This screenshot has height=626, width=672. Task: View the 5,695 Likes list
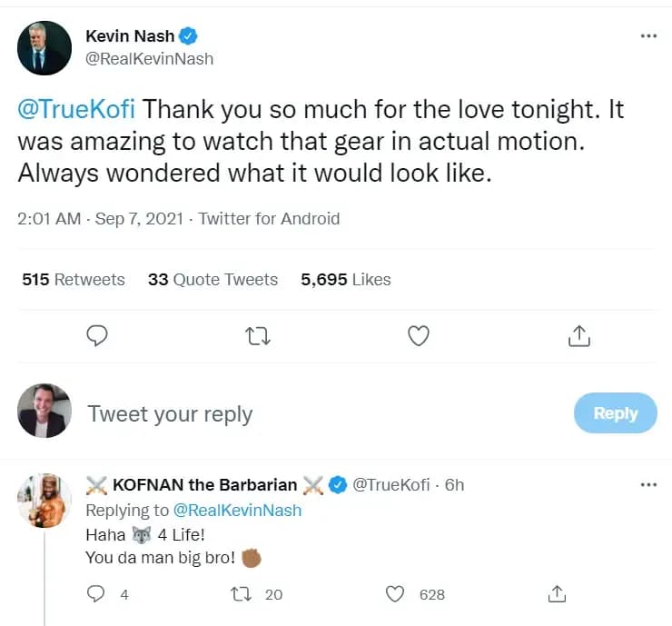pos(345,280)
